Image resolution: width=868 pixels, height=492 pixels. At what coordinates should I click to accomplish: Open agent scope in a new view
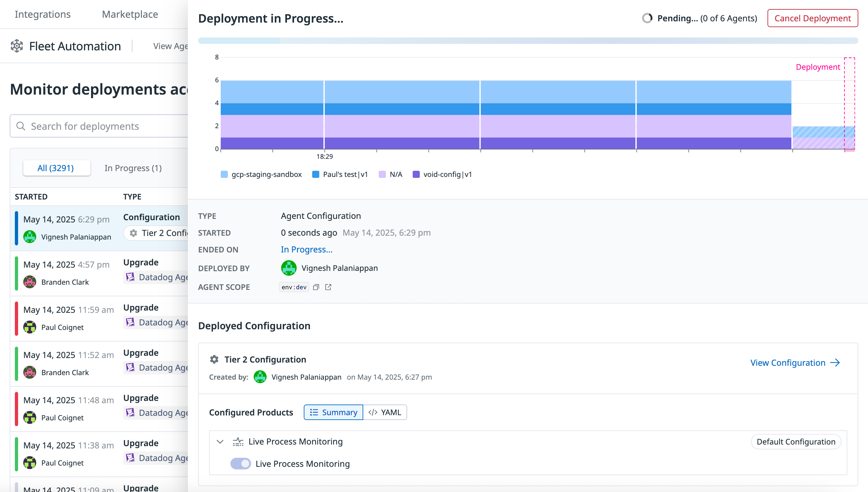[328, 287]
